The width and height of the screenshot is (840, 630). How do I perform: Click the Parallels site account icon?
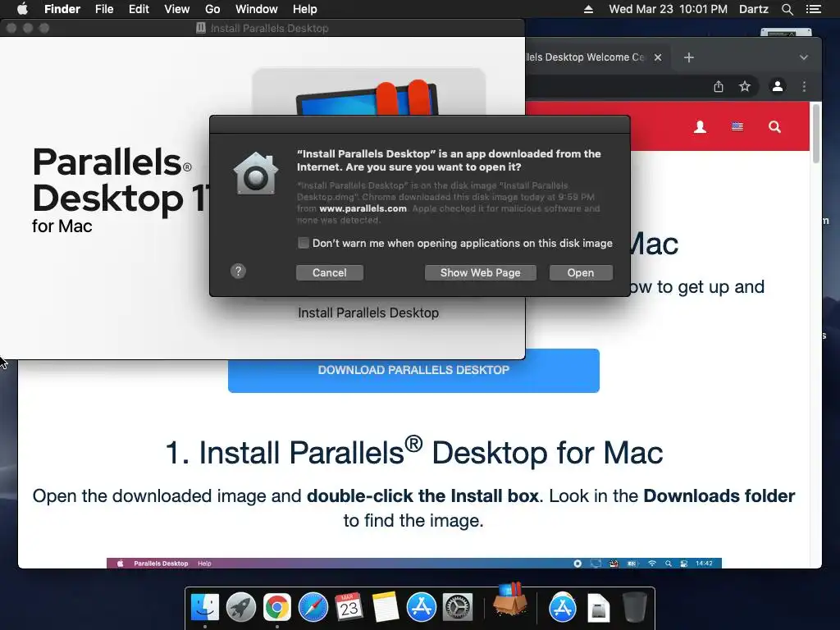(700, 127)
